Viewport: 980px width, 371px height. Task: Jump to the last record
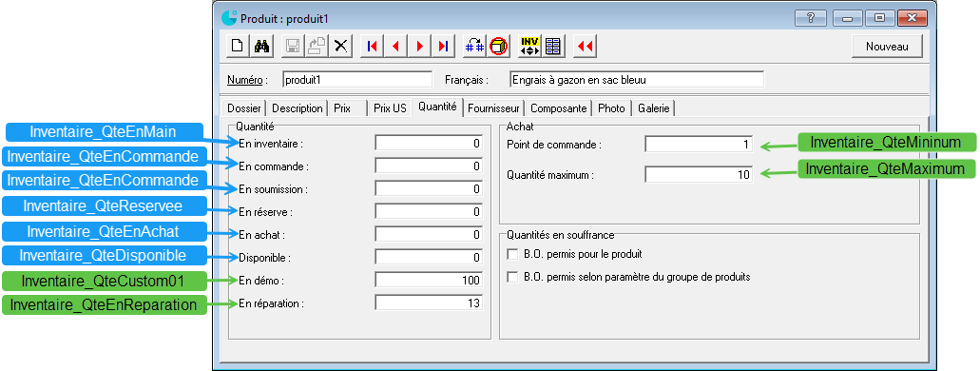[x=444, y=46]
